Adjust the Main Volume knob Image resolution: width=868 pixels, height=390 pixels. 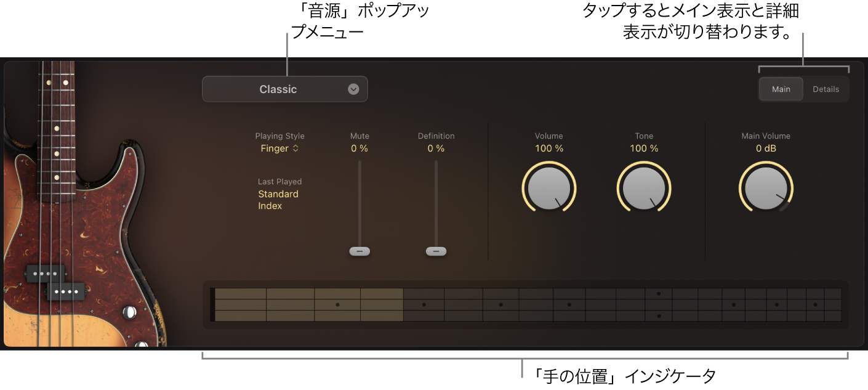pyautogui.click(x=765, y=188)
